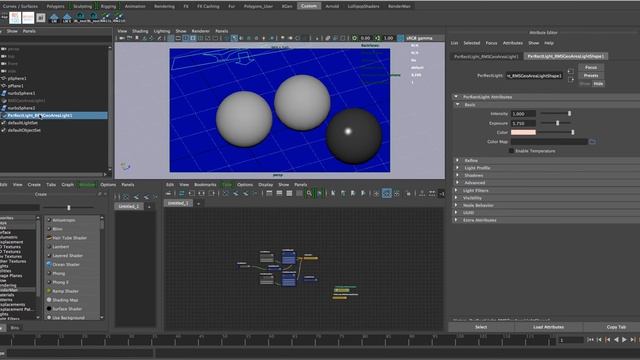The width and height of the screenshot is (640, 360).
Task: Click the current frame field showing 1
Action: pyautogui.click(x=571, y=340)
